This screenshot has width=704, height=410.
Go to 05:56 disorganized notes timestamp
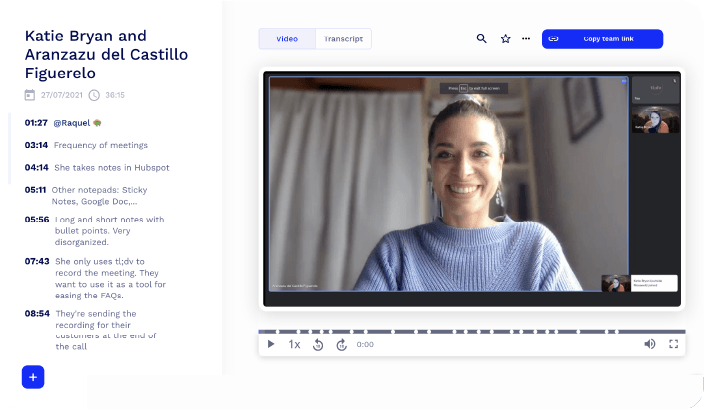pos(36,219)
